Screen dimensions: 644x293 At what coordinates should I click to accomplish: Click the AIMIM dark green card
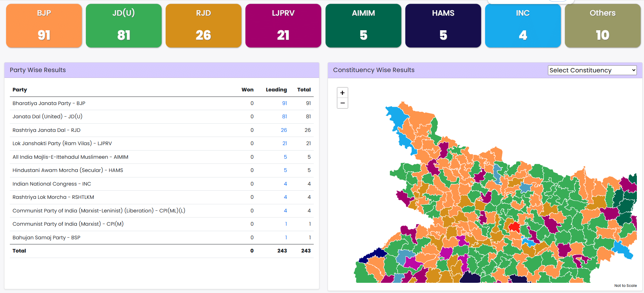pyautogui.click(x=363, y=26)
